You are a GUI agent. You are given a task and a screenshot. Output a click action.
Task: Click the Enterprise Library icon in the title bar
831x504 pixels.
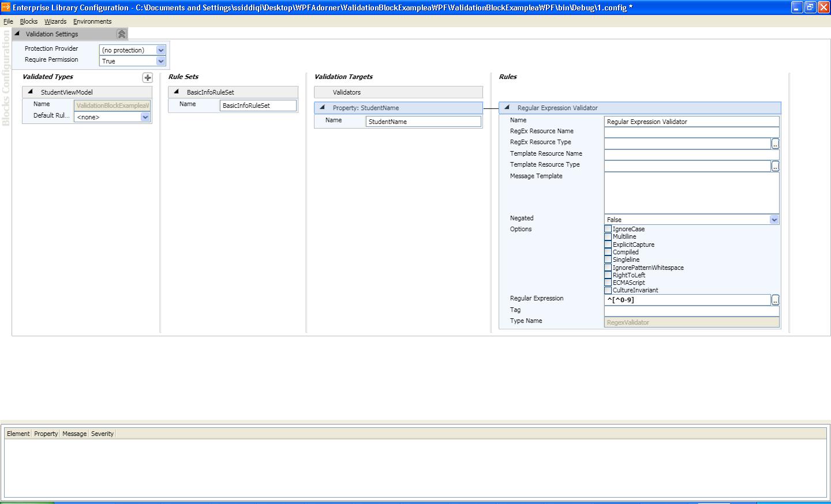[x=6, y=7]
